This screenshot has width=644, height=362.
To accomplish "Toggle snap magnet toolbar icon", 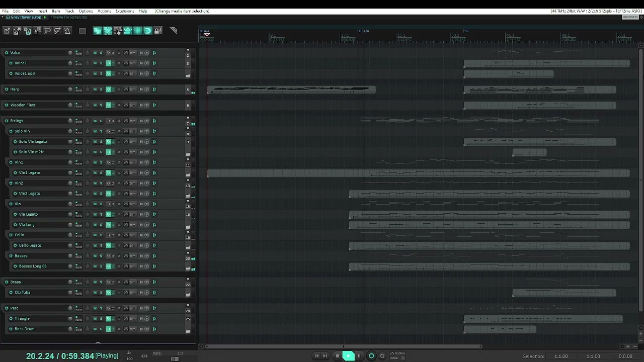I will point(147,31).
